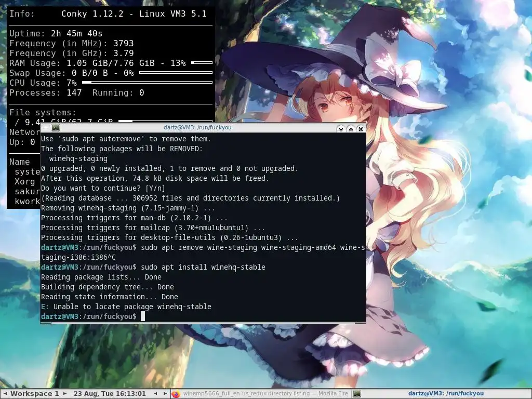532x399 pixels.
Task: Click 'Removing winehq-staging (7.15~jammy-1)' line
Action: click(x=128, y=208)
